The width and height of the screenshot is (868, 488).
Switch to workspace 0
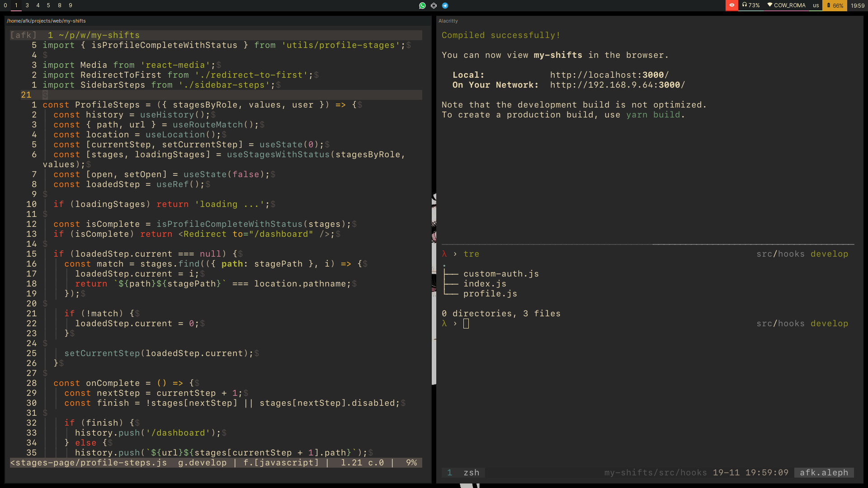coord(5,5)
